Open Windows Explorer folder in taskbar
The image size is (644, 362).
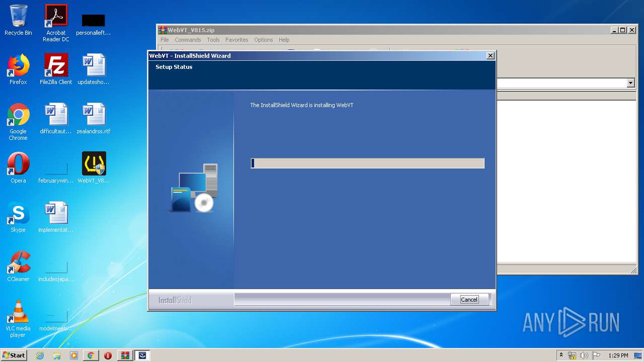point(57,355)
